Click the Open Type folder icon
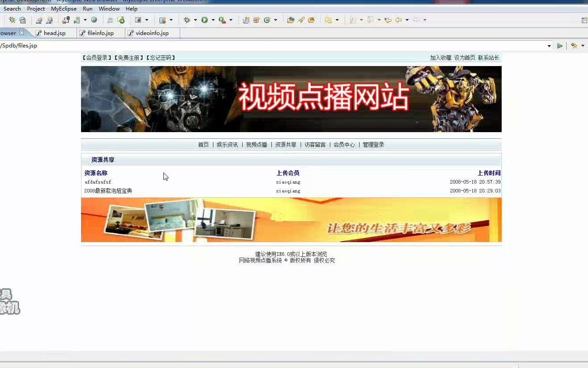Viewport: 588px width, 368px height. point(290,20)
